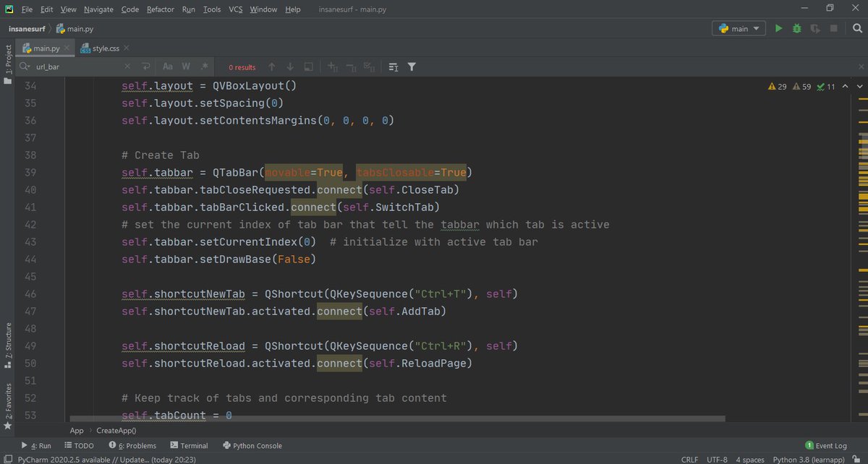The height and width of the screenshot is (464, 868).
Task: Go to previous occurrence up arrow
Action: click(x=272, y=66)
